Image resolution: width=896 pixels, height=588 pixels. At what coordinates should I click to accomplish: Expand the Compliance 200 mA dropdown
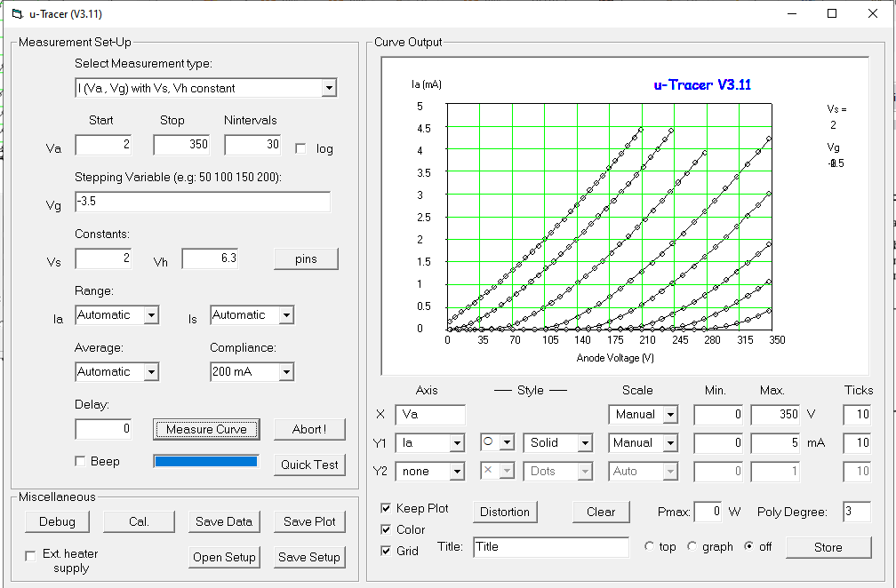tap(286, 371)
